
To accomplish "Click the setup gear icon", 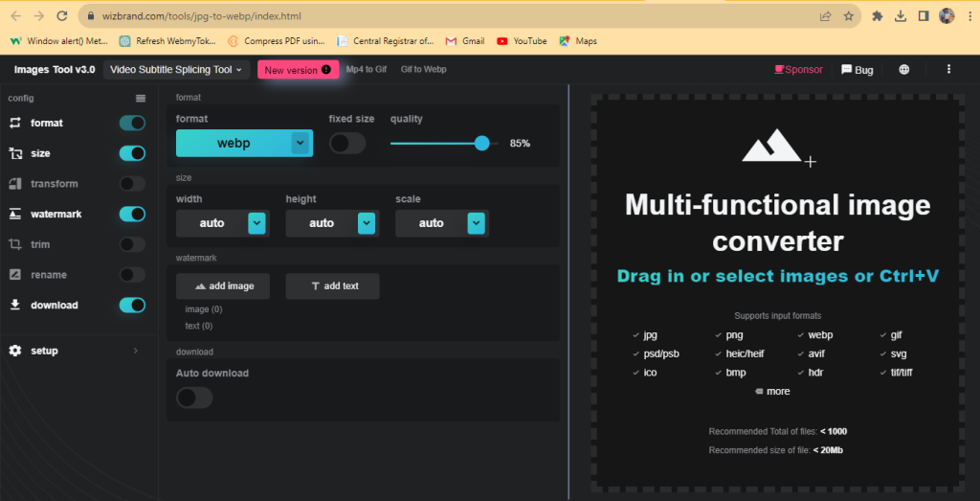I will click(14, 351).
